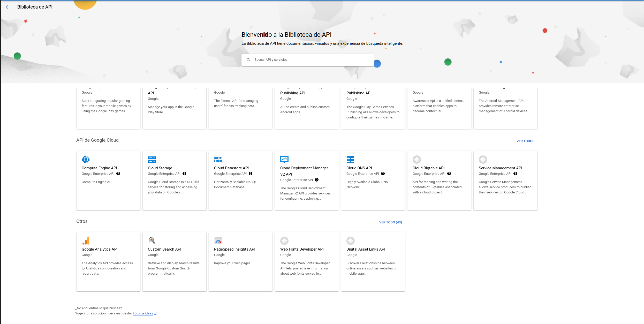This screenshot has width=644, height=324.
Task: Follow the Foro de ideas link
Action: (143, 313)
